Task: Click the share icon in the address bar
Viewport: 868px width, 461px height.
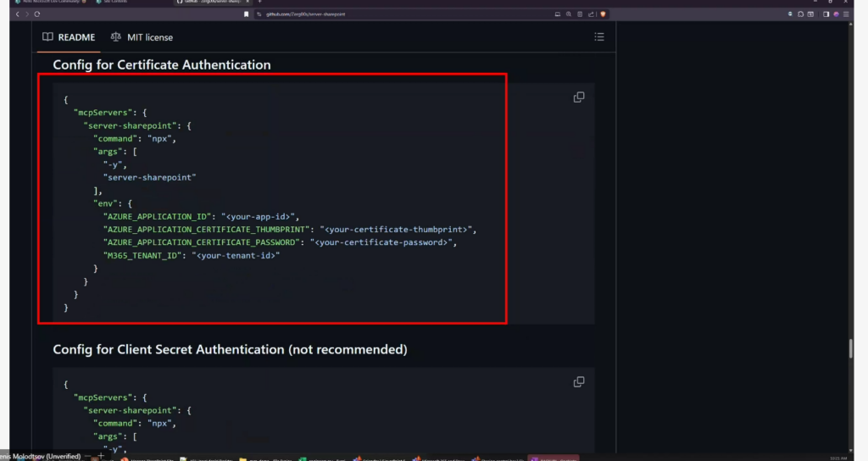Action: pyautogui.click(x=591, y=14)
